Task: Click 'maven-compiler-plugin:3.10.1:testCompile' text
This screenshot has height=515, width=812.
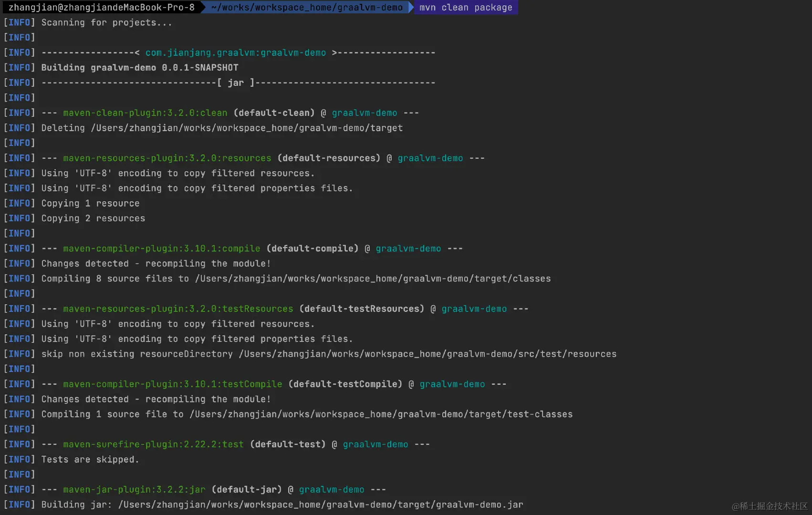Action: [173, 384]
